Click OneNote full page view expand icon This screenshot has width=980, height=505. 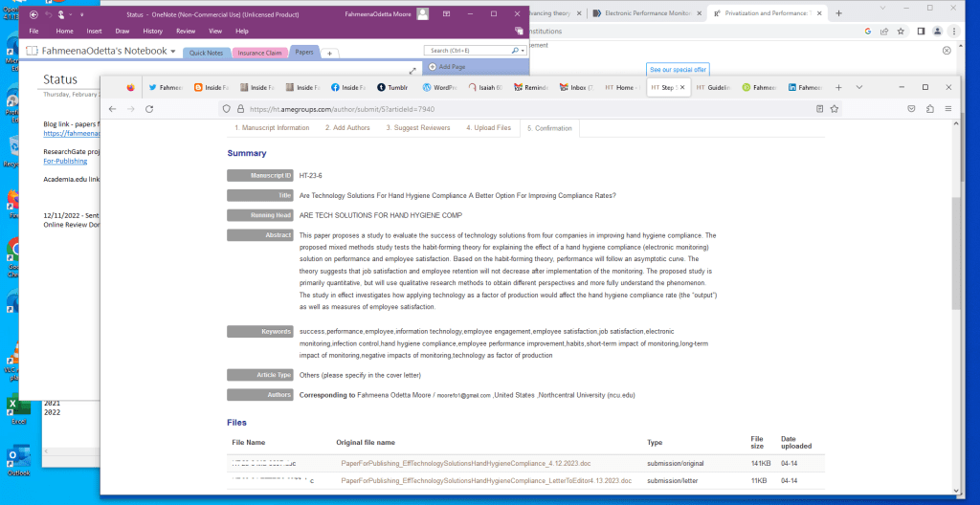pos(412,71)
